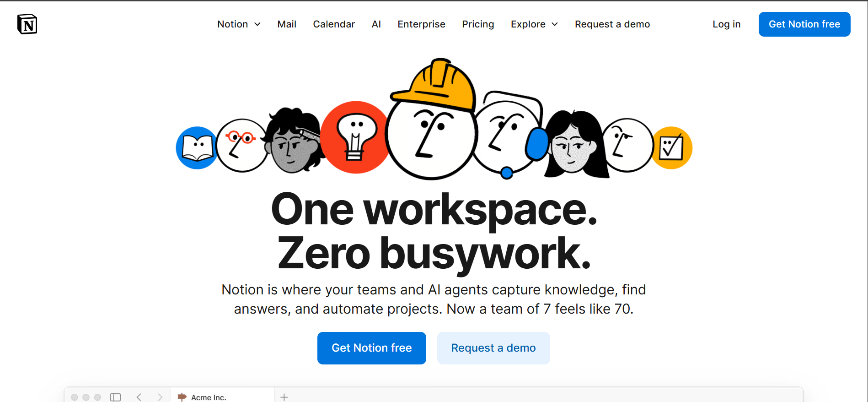Expand the Notion dropdown in the navigation
Image resolution: width=868 pixels, height=402 pixels.
click(x=239, y=24)
